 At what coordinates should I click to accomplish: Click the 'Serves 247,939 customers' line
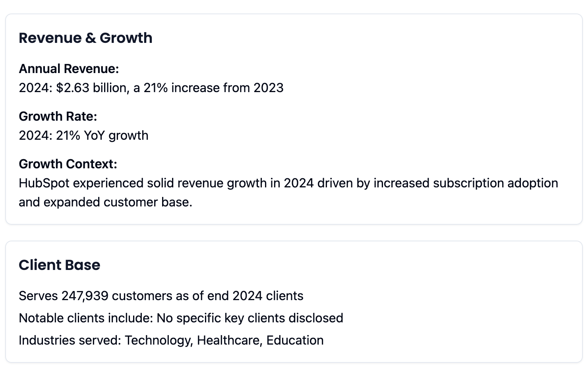pos(161,296)
